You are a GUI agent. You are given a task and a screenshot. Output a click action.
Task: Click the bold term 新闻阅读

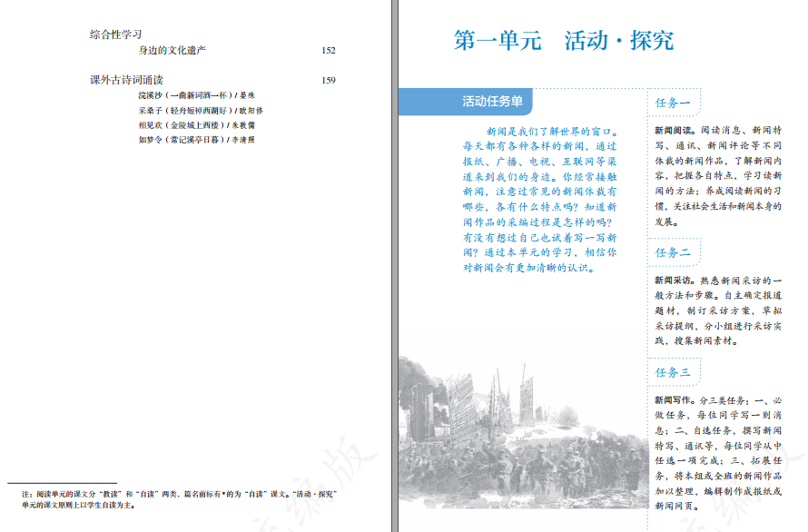pos(675,131)
